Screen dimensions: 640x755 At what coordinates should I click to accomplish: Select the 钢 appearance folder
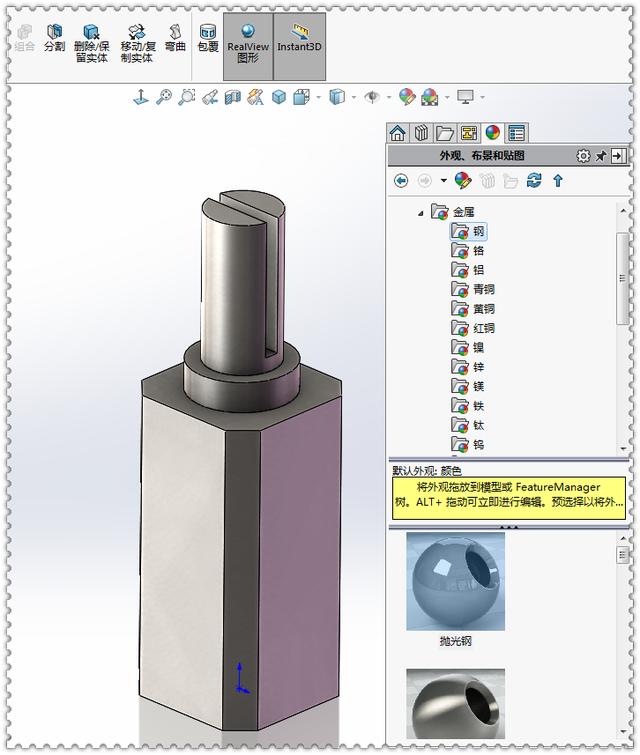tap(468, 232)
